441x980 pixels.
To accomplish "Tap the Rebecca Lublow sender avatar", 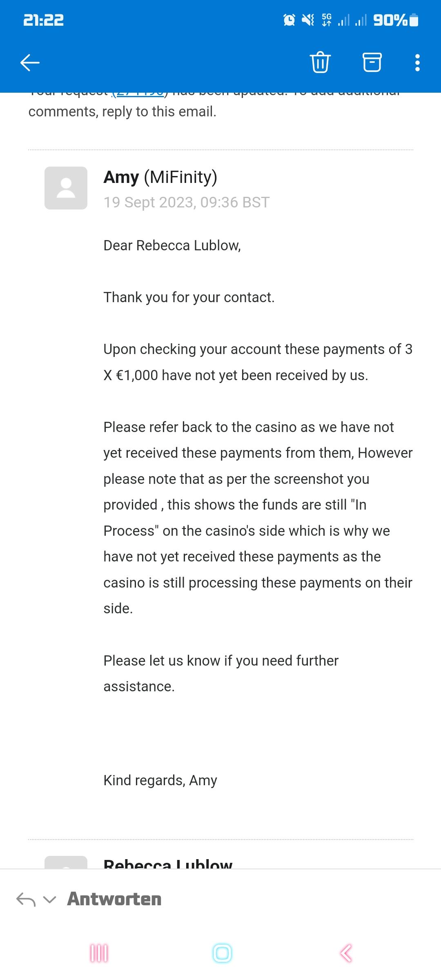I will point(66,862).
